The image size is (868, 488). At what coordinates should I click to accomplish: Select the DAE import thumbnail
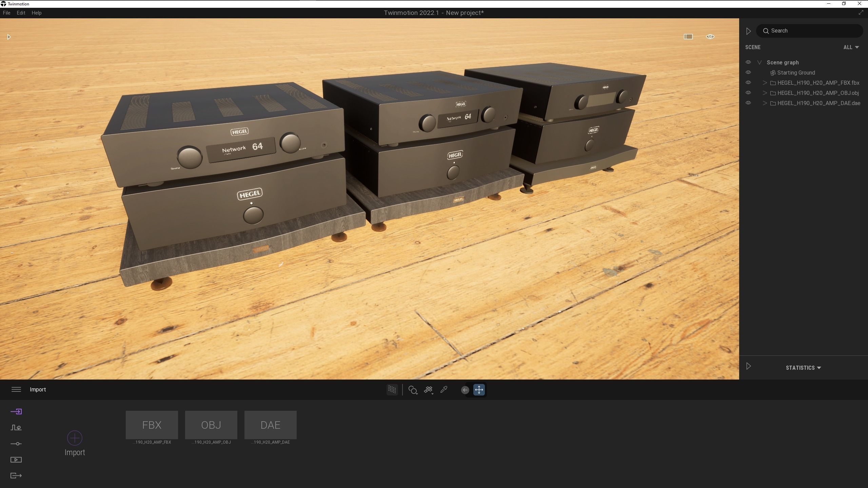(270, 425)
